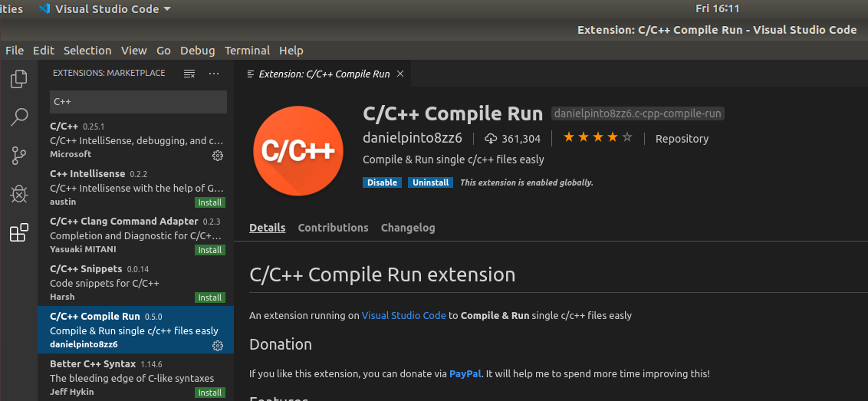Open manage gear for C/C++ Compile Run
This screenshot has width=868, height=401.
click(x=218, y=346)
